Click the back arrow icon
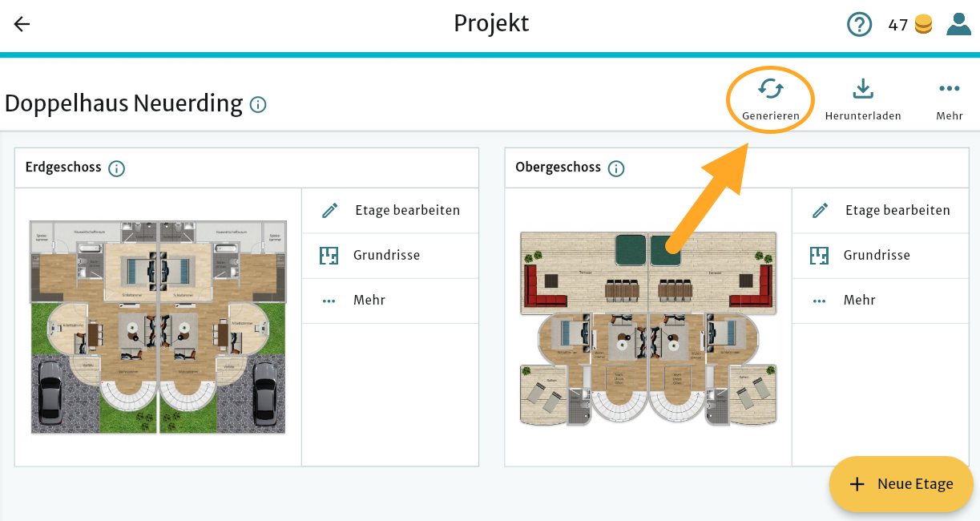 click(22, 24)
